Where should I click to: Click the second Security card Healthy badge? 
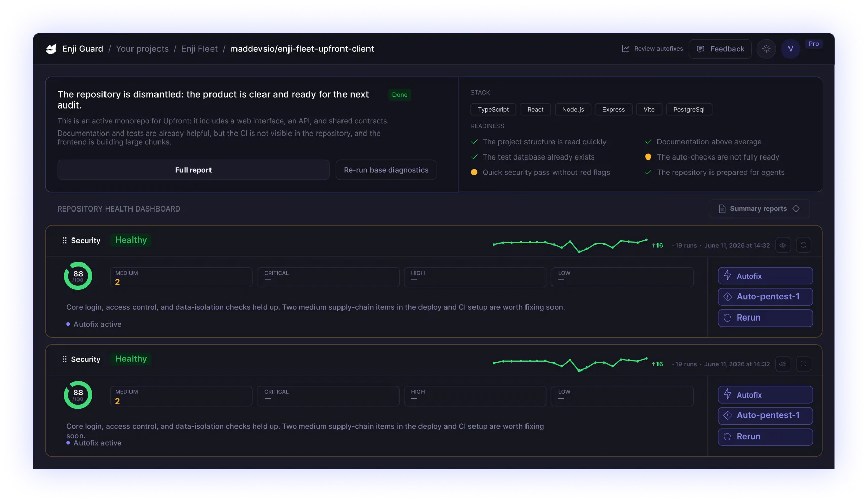coord(131,359)
